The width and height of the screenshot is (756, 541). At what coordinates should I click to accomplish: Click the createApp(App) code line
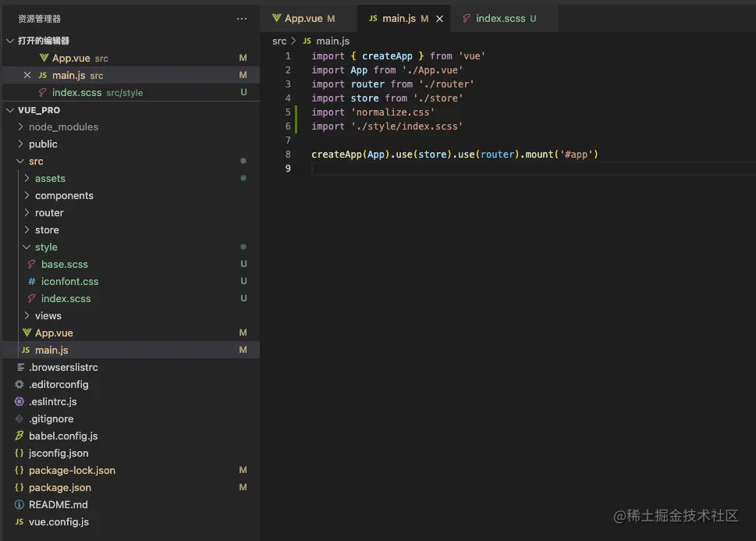455,155
